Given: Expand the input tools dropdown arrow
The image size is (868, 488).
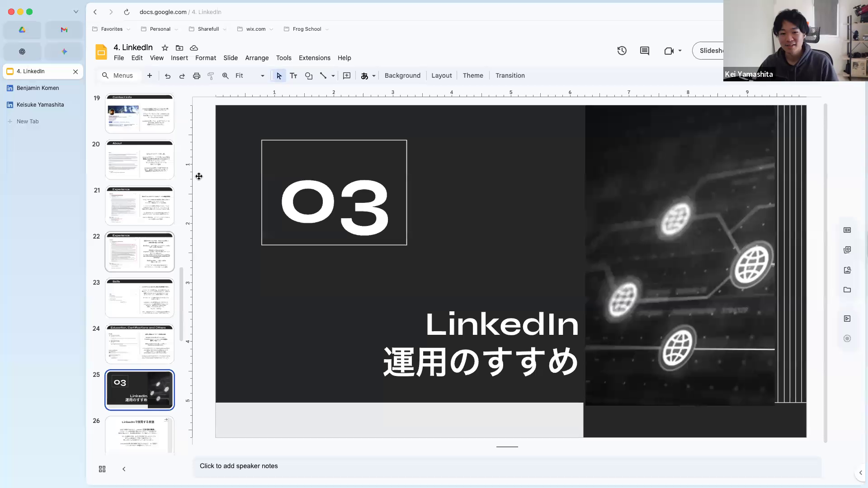Looking at the screenshot, I should coord(374,76).
